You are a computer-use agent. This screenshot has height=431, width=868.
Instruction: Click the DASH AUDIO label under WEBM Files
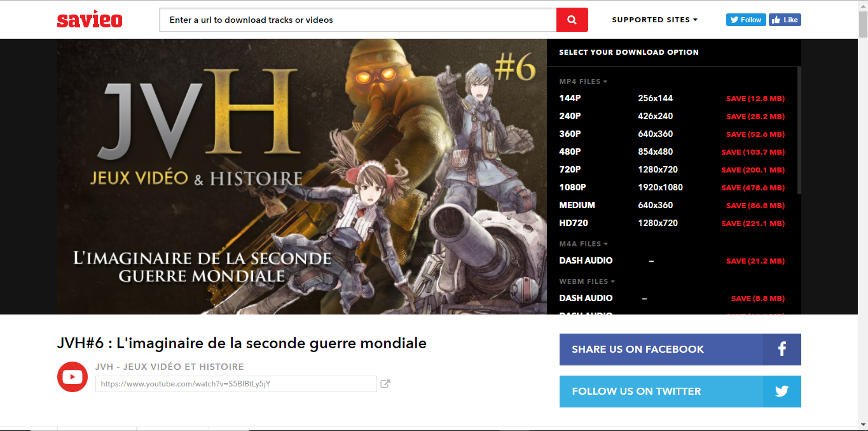click(586, 298)
